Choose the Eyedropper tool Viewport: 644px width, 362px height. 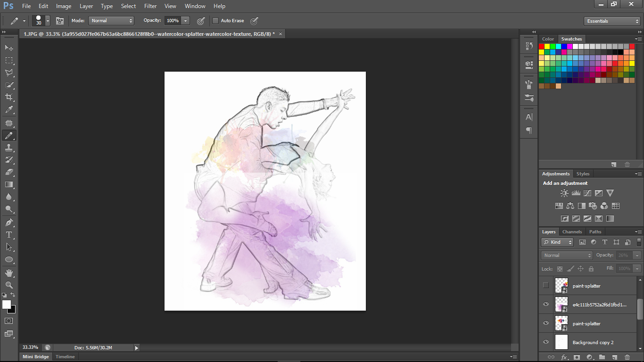pos(9,109)
